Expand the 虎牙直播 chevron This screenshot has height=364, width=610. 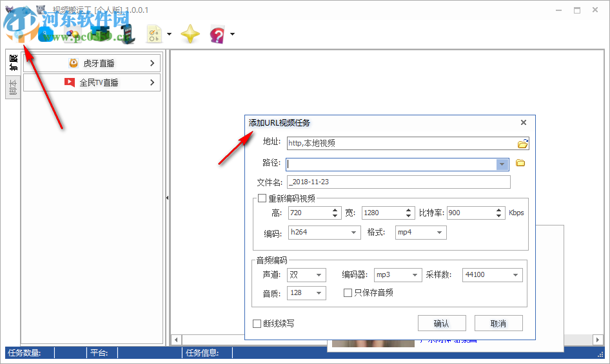(152, 63)
